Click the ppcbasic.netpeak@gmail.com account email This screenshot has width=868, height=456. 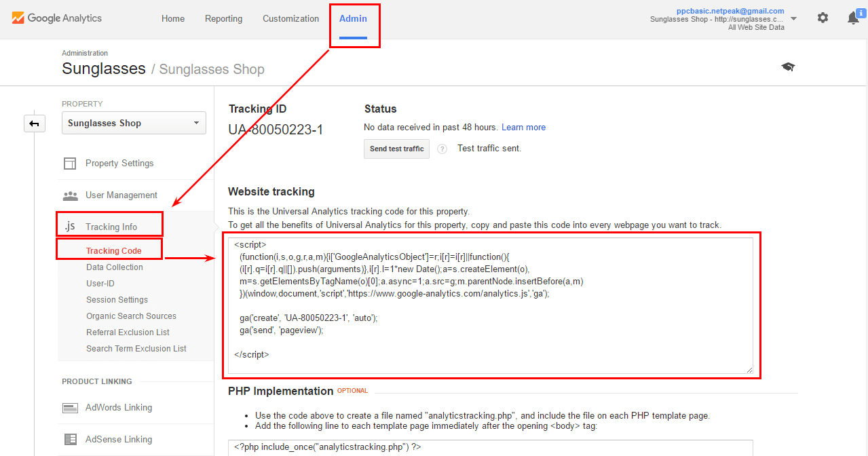(730, 11)
